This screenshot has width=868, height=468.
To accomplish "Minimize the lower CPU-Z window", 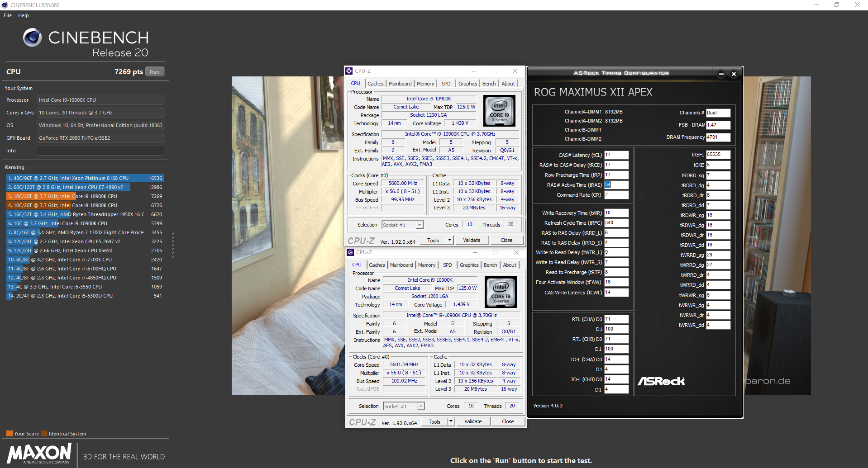I will point(475,252).
